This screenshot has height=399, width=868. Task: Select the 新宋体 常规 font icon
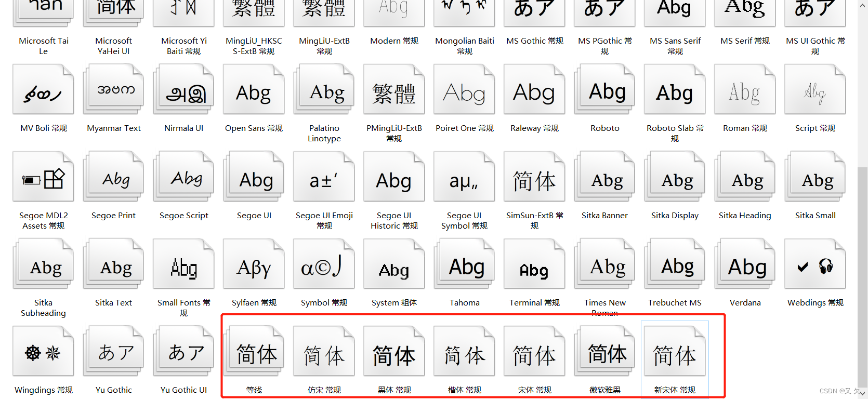[675, 351]
